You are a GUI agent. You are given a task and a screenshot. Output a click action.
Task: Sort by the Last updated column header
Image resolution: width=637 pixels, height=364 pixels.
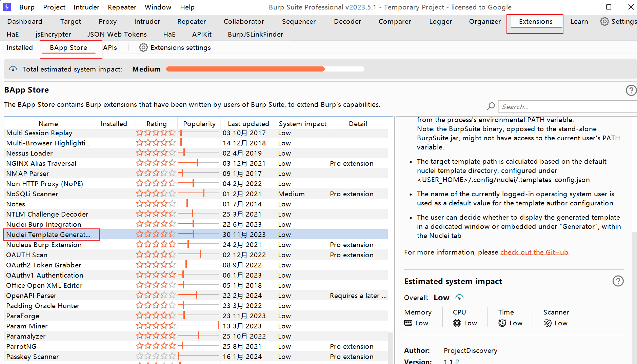tap(248, 124)
